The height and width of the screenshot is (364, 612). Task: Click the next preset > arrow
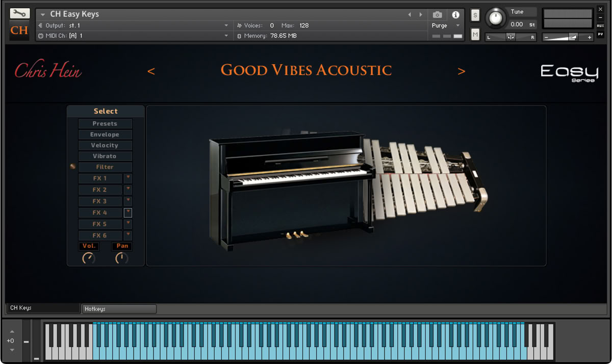coord(462,71)
